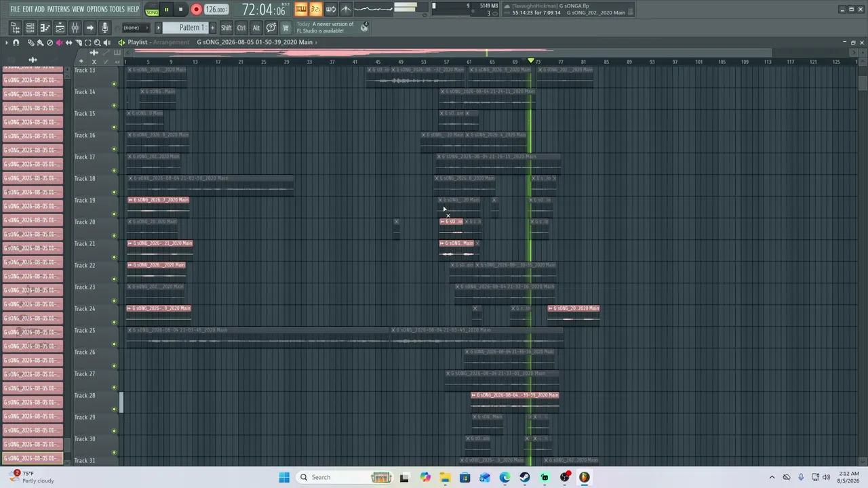Toggle the Alt key modifier button
Image resolution: width=868 pixels, height=488 pixels.
256,28
